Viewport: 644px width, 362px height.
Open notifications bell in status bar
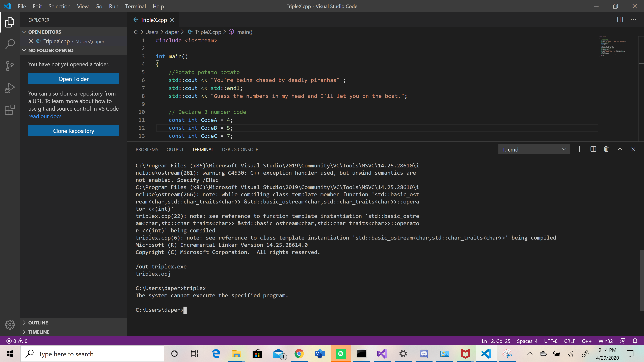[635, 341]
